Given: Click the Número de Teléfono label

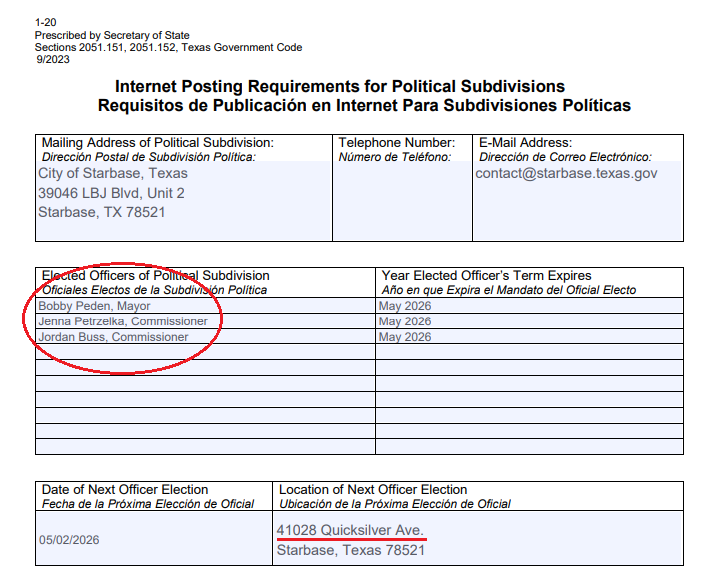Looking at the screenshot, I should (395, 157).
